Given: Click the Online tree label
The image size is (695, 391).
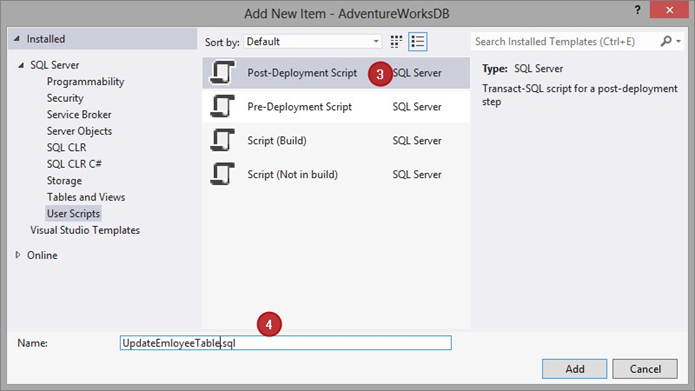Looking at the screenshot, I should click(x=42, y=255).
